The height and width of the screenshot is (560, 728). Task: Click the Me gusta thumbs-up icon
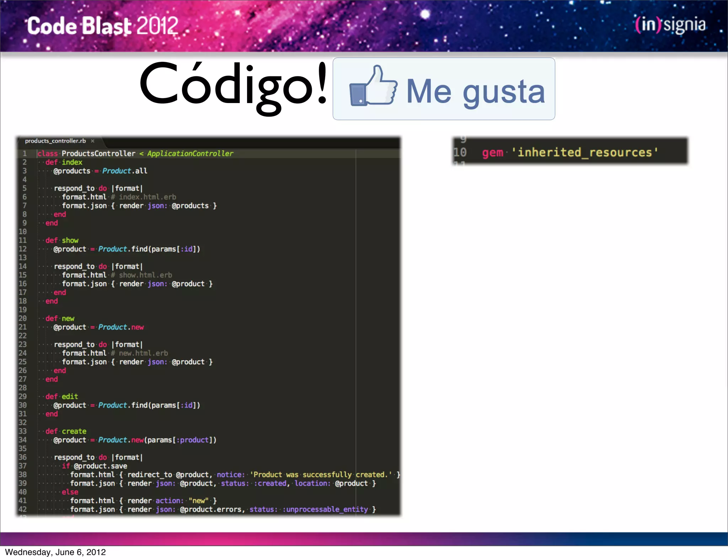coord(373,86)
